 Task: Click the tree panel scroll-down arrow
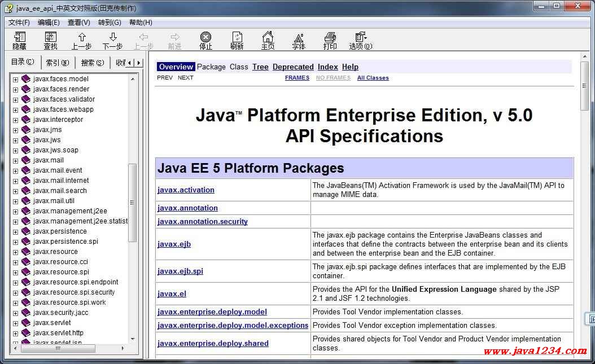pos(133,339)
